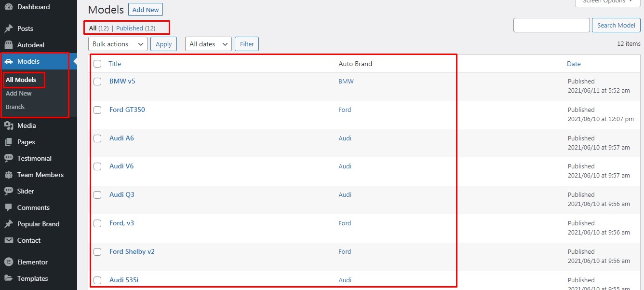Open the BMW v5 model
This screenshot has height=290, width=644.
point(122,81)
